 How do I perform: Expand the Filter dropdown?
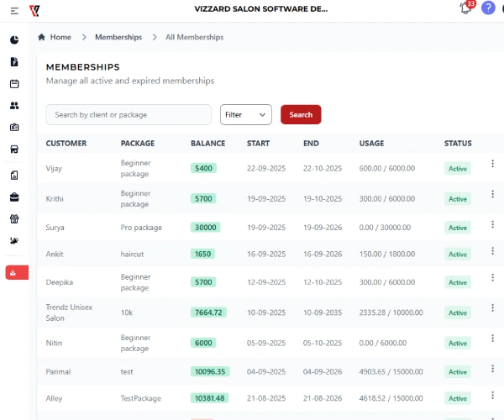coord(246,114)
